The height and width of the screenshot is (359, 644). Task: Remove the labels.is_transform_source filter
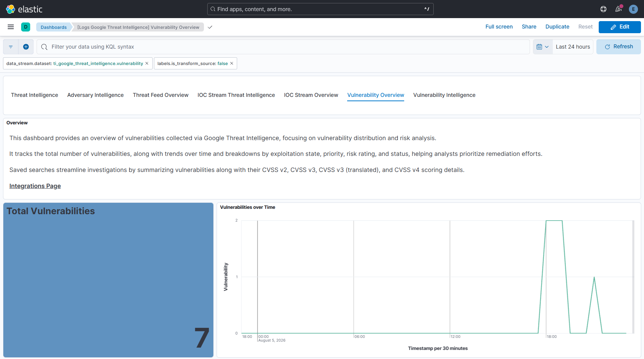coord(231,63)
